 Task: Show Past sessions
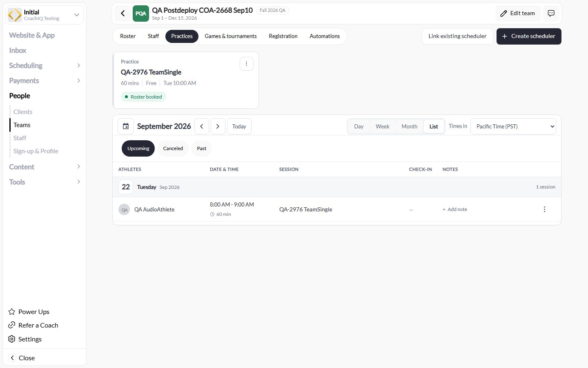pos(202,148)
